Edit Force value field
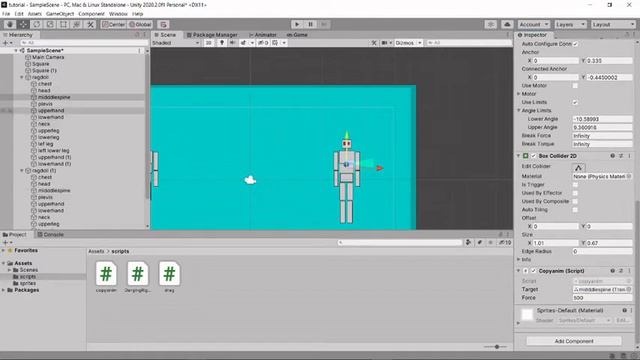The height and width of the screenshot is (360, 640). click(x=602, y=298)
